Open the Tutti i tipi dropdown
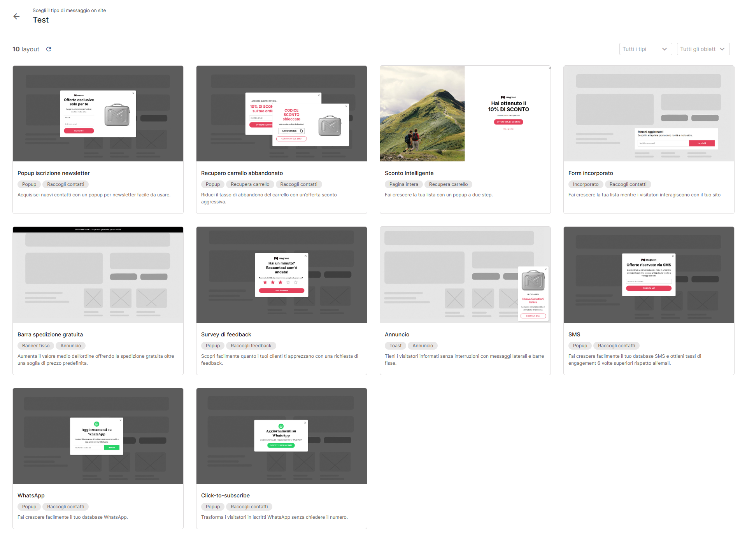 click(645, 49)
